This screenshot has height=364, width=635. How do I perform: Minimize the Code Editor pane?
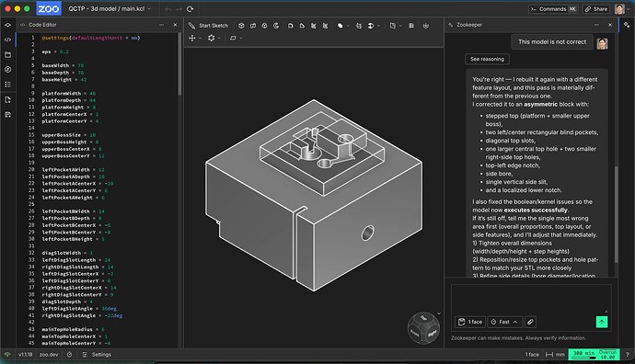pos(162,25)
